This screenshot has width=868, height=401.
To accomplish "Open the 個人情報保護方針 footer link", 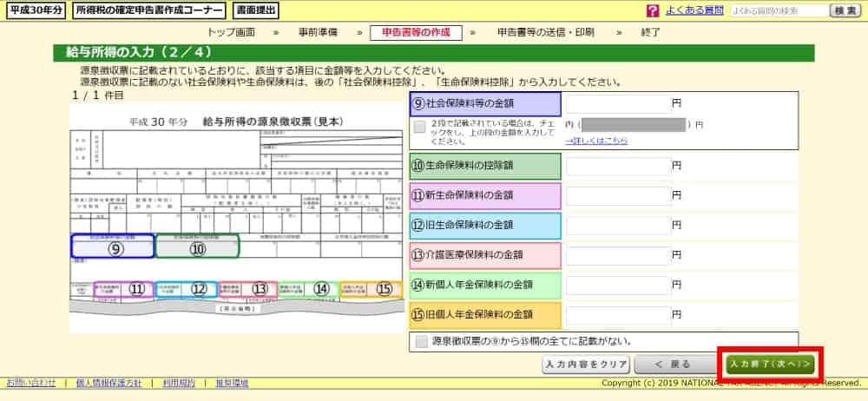I will pos(109,383).
